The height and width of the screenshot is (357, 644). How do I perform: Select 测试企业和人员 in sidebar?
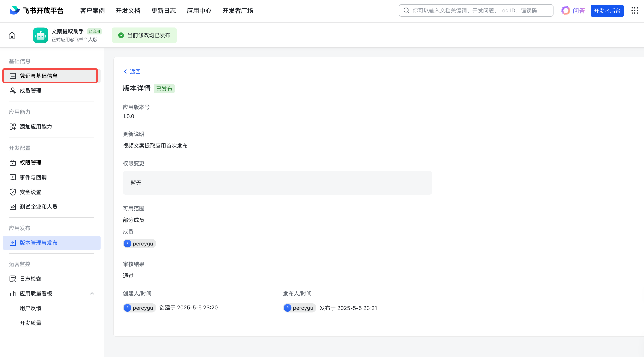coord(51,207)
